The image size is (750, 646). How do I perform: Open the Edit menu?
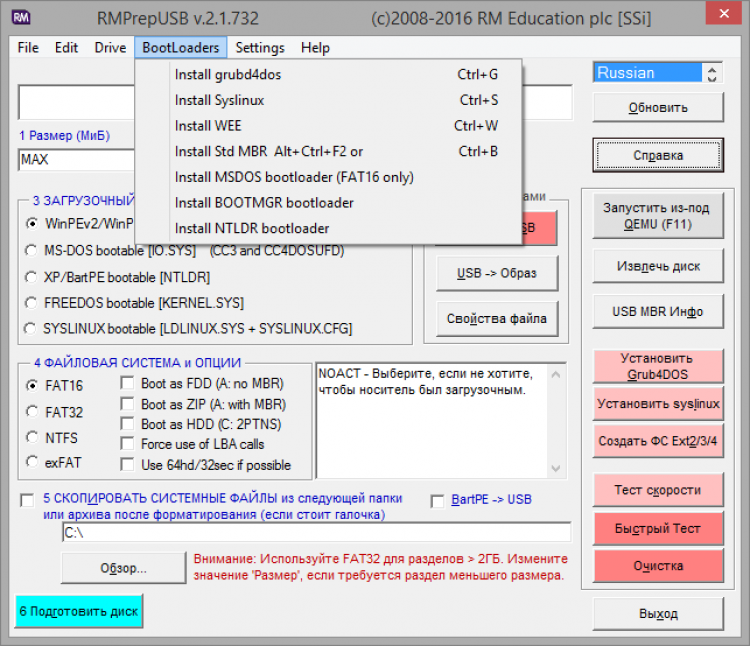[x=66, y=48]
